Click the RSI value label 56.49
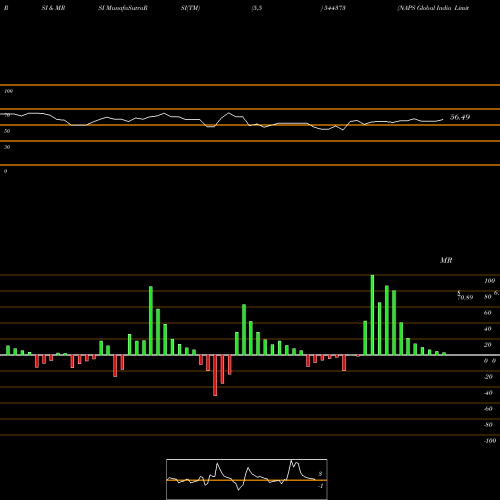Screen dimensions: 500x500 pyautogui.click(x=460, y=117)
